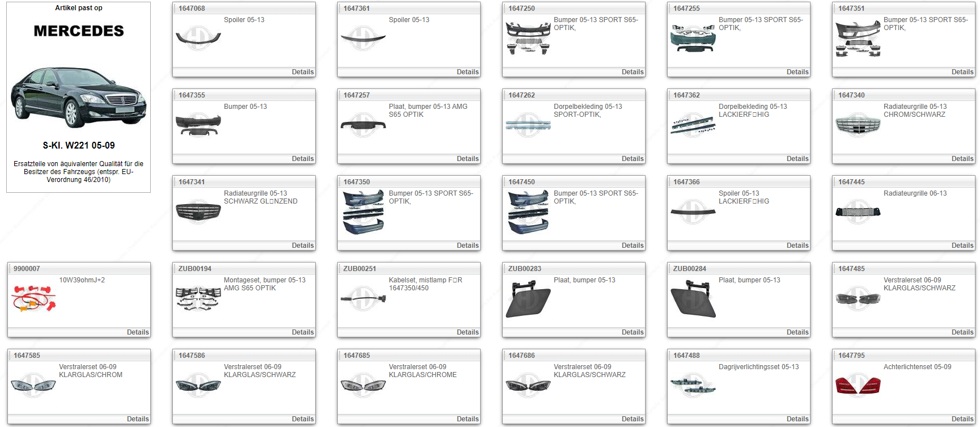Click the red resistor cable thumbnail 9900007
980x427 pixels.
click(33, 298)
